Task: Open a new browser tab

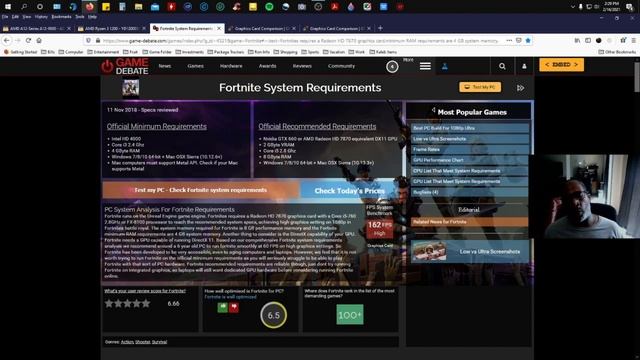Action: click(380, 28)
